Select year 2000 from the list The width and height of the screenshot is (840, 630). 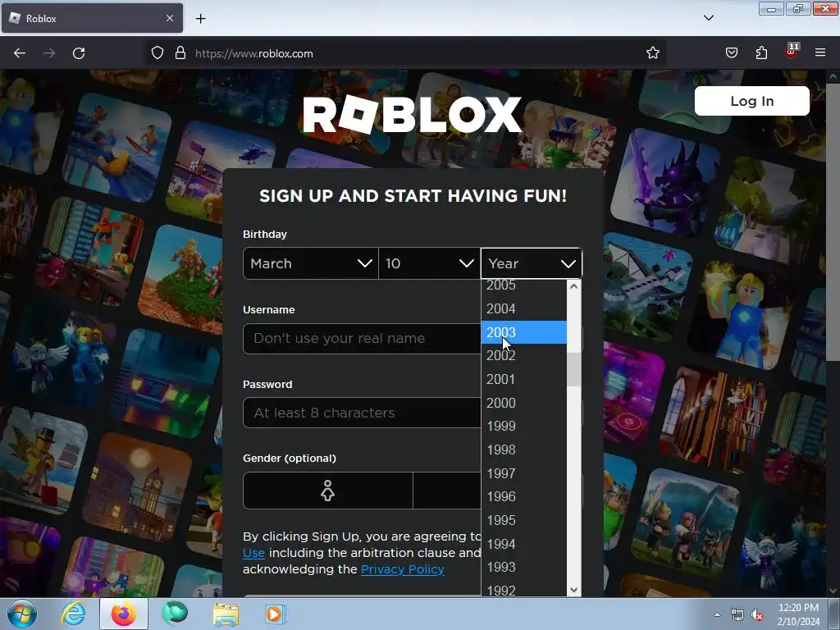tap(524, 403)
